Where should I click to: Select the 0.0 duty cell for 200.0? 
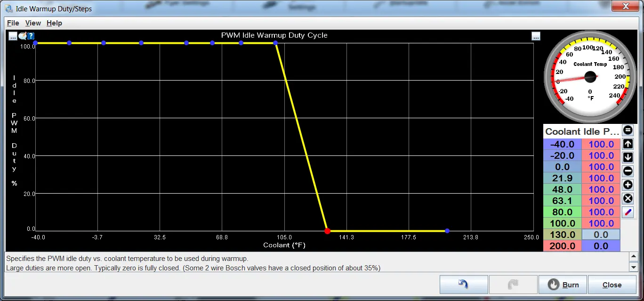(601, 246)
